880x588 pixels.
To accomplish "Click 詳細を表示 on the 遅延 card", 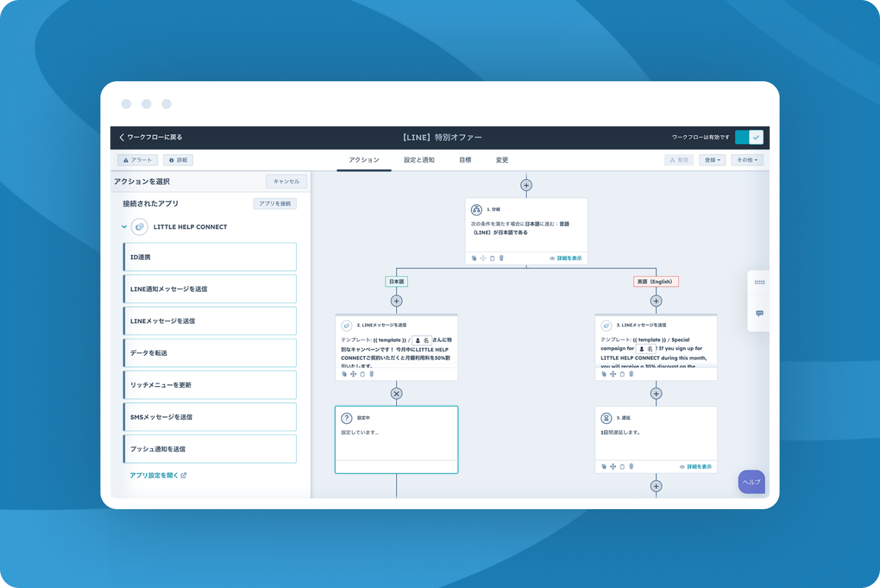I will (x=696, y=467).
